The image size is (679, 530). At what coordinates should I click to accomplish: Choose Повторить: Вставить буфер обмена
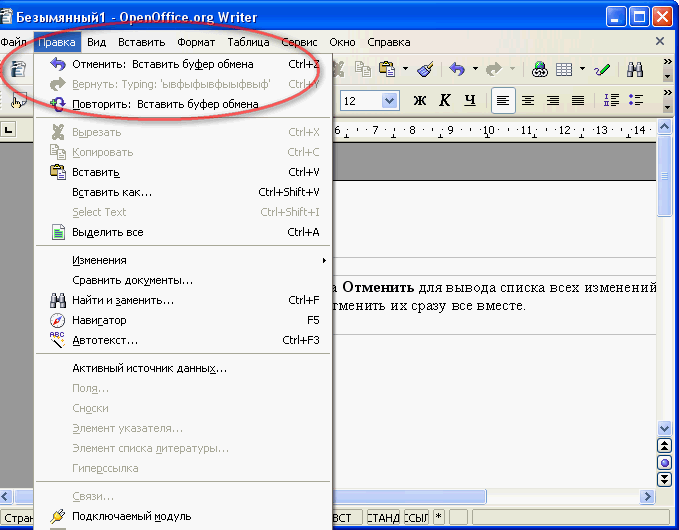[x=184, y=104]
